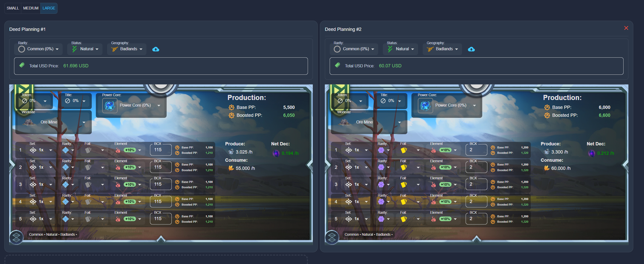This screenshot has width=644, height=264.
Task: Click the BCX field in row 5 of Deed #2
Action: [x=476, y=219]
